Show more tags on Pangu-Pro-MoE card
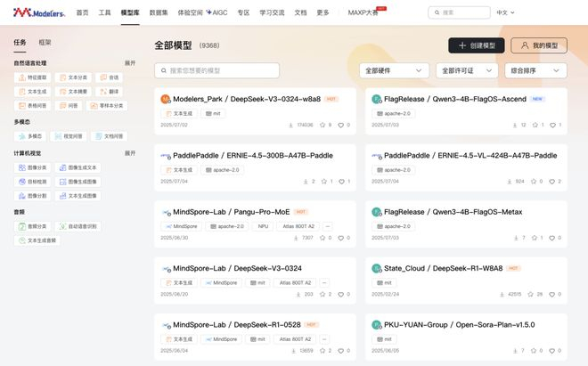This screenshot has width=588, height=366. (327, 226)
